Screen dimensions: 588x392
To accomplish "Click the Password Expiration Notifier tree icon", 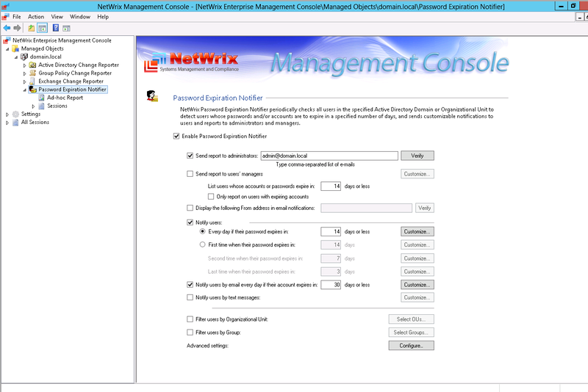I will 32,90.
